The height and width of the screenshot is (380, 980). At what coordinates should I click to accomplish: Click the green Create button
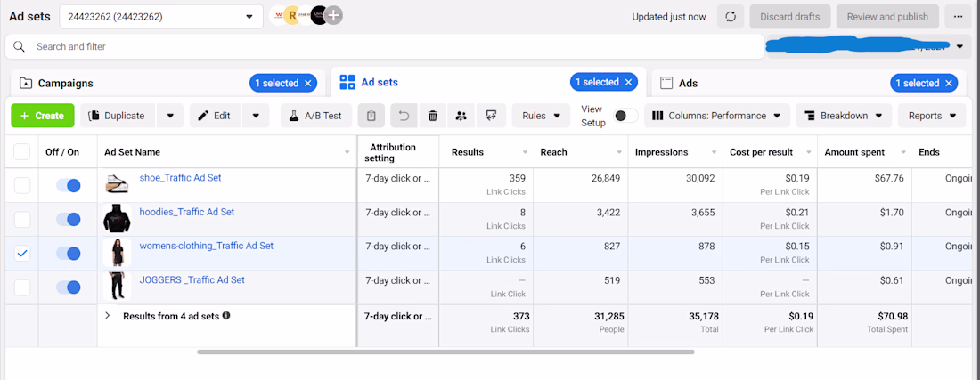pyautogui.click(x=43, y=116)
